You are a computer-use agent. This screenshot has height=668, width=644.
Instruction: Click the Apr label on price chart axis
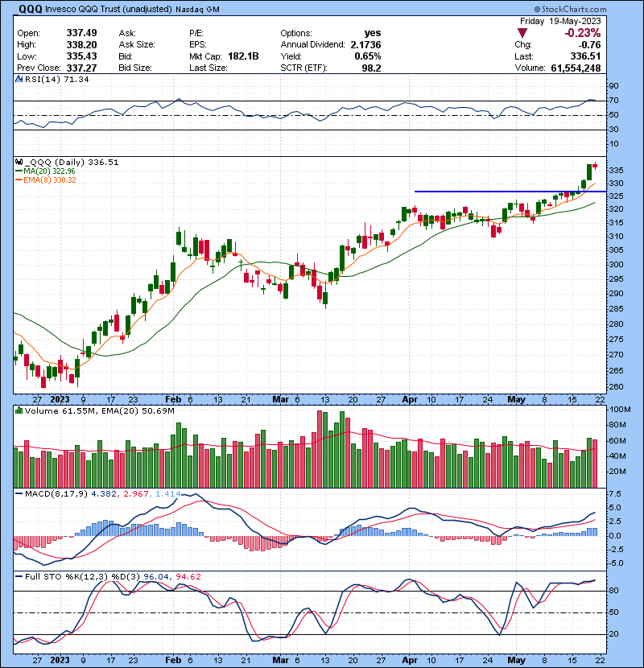click(x=410, y=400)
